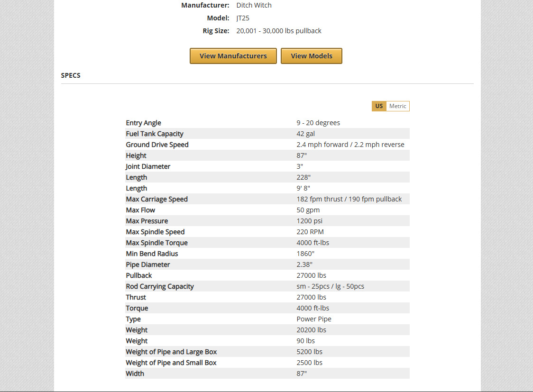
Task: Select the Length value 9' 8"
Action: pos(303,188)
